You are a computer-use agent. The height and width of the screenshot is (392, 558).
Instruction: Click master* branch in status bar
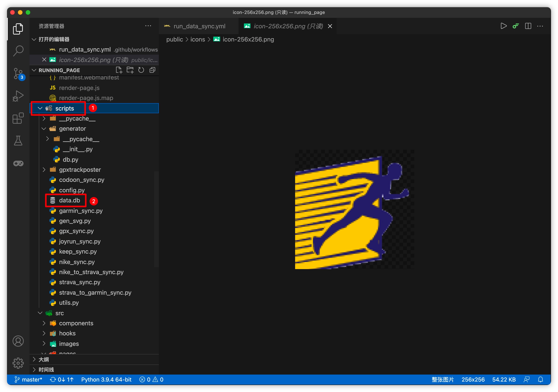coord(29,379)
